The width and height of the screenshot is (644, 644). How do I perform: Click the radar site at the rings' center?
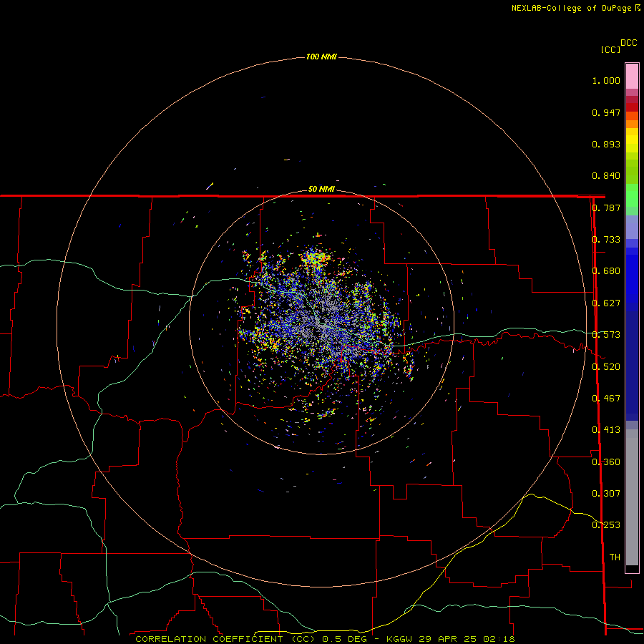[321, 322]
